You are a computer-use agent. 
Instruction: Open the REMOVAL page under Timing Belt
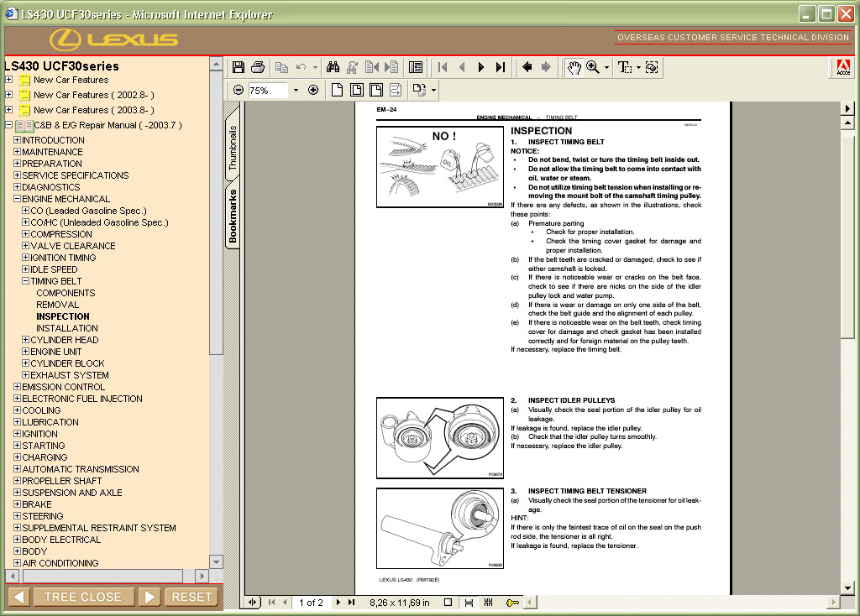coord(58,305)
